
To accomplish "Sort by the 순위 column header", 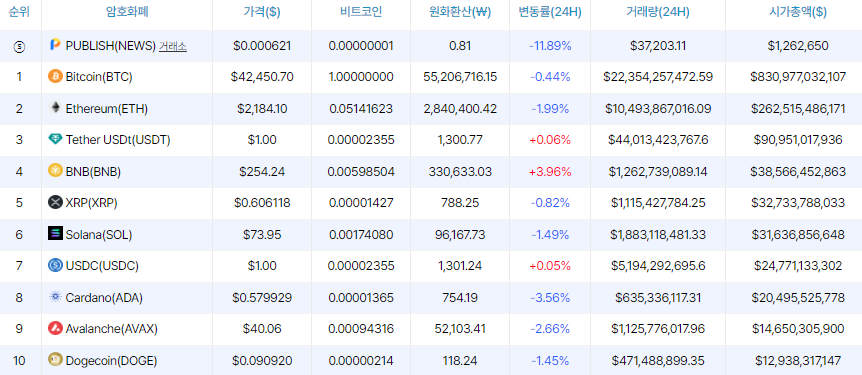I will coord(19,12).
